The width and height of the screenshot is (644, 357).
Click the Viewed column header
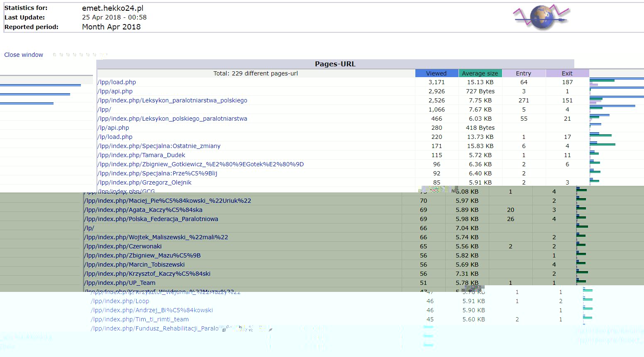437,73
